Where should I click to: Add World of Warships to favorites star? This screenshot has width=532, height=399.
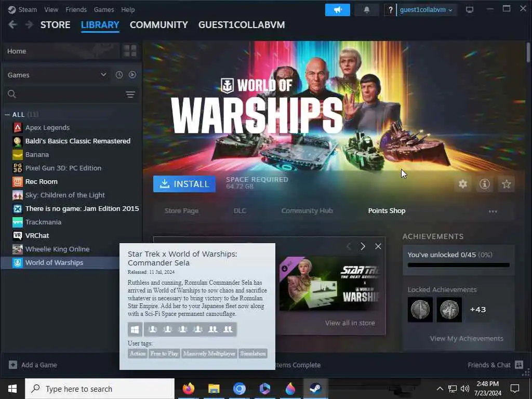click(506, 184)
